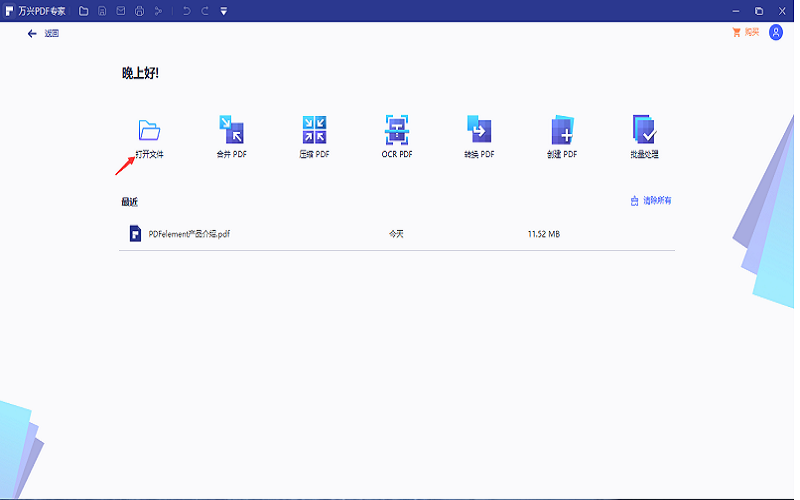This screenshot has height=500, width=800.
Task: Expand the quick access toolbar dropdown arrow
Action: coord(223,11)
